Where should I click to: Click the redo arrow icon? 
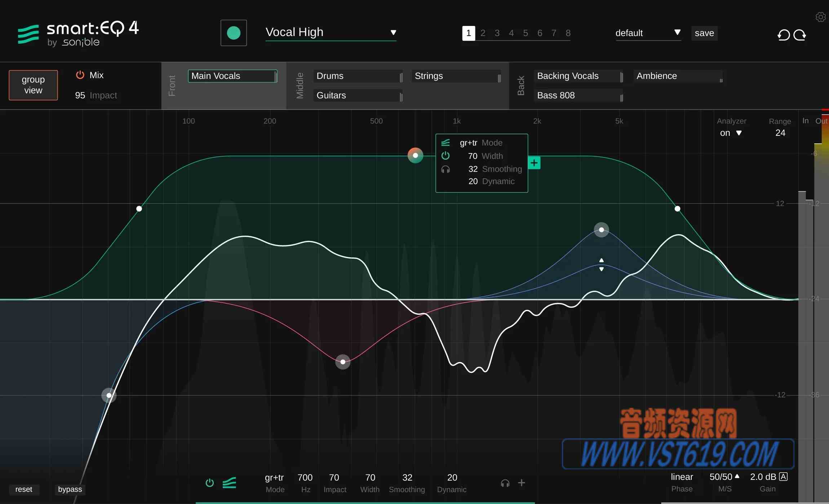(800, 35)
